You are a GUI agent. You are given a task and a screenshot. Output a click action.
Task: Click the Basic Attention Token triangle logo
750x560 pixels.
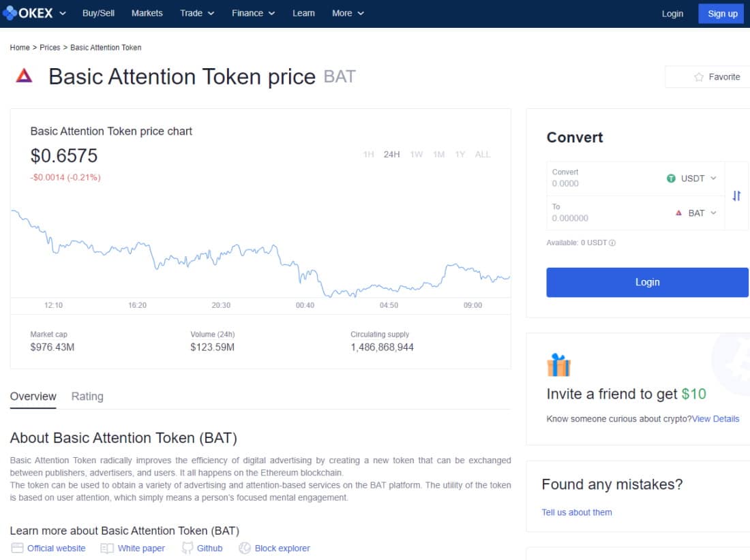click(x=24, y=76)
